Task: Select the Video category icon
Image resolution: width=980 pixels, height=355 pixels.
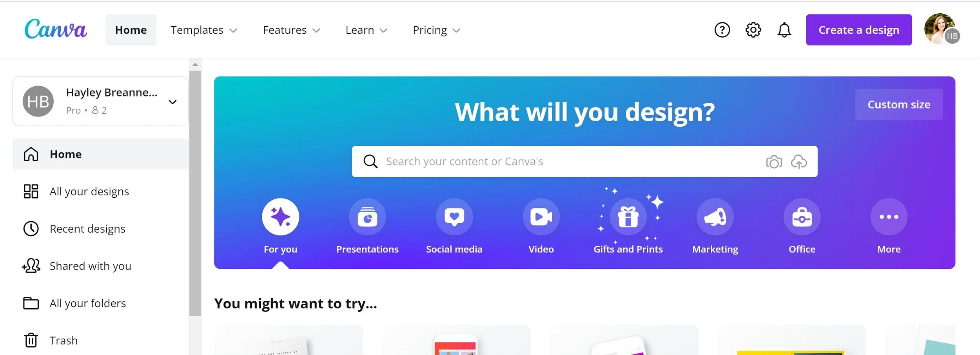Action: pyautogui.click(x=541, y=217)
